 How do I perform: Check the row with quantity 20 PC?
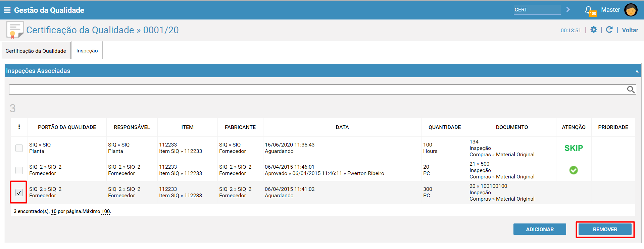[19, 170]
